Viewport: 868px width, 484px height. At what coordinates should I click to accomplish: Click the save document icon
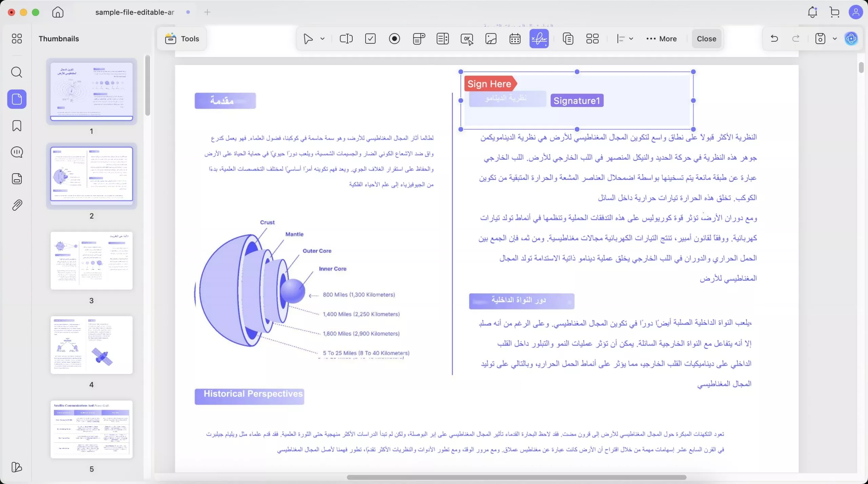coord(820,39)
